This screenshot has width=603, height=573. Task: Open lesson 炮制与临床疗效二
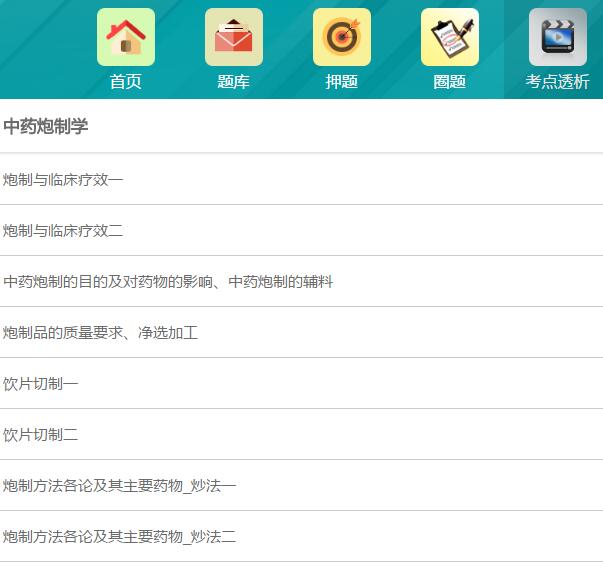63,231
